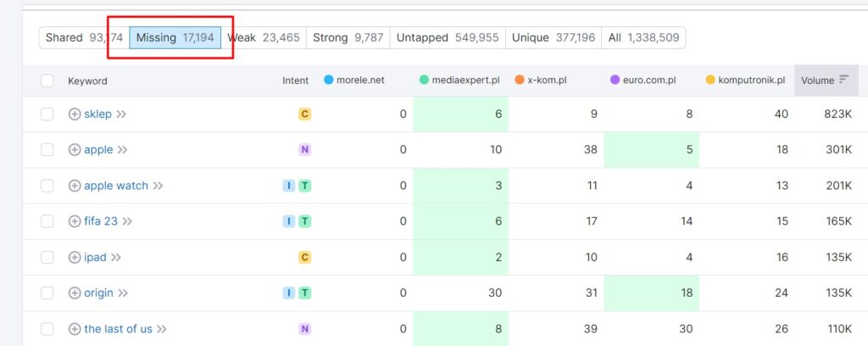
Task: Open the apple watch keyword link
Action: click(x=116, y=186)
